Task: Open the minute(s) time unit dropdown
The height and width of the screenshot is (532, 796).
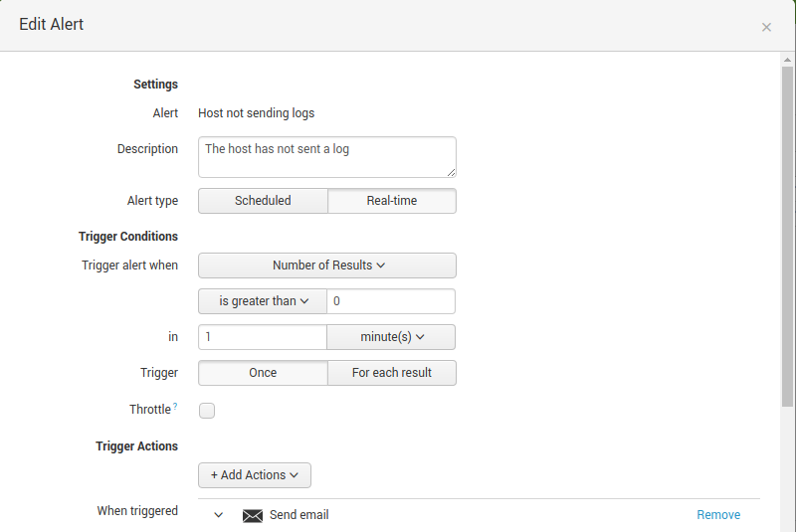Action: (392, 337)
